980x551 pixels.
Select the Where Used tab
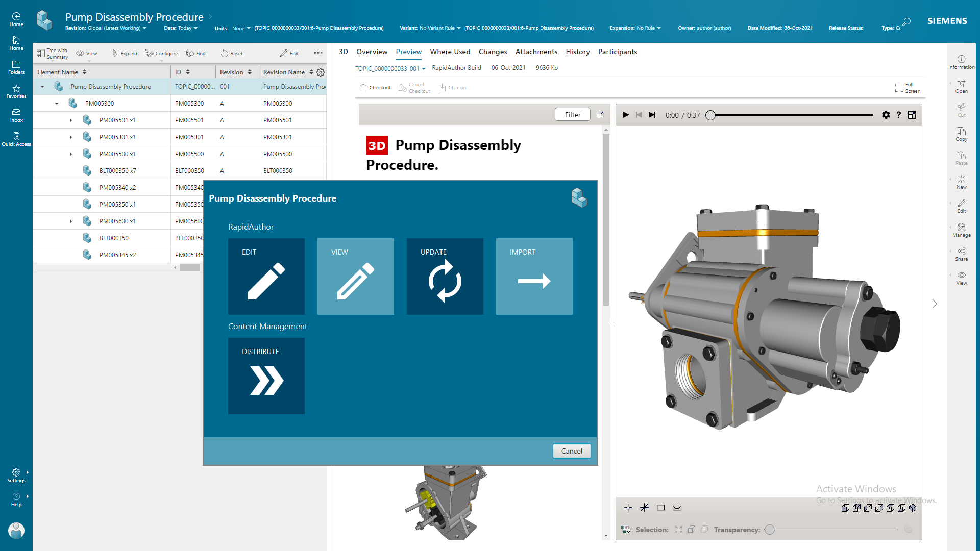(x=450, y=51)
